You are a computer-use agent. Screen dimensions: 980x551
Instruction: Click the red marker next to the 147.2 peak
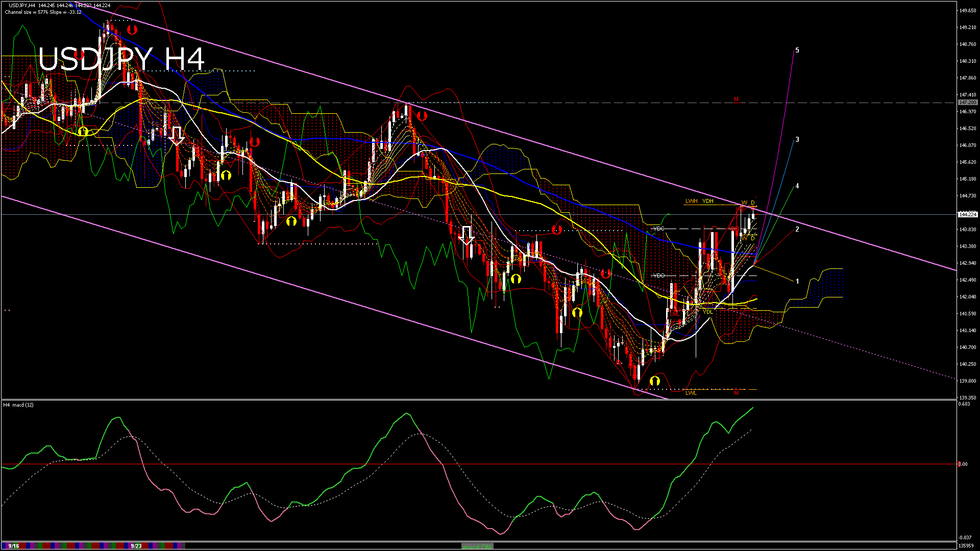pos(422,116)
